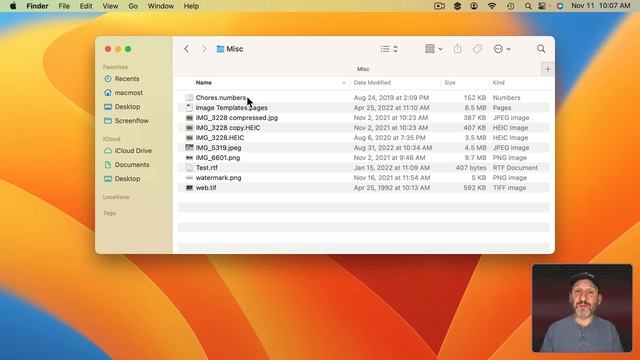
Task: Sort by Date Modified column header
Action: point(372,82)
